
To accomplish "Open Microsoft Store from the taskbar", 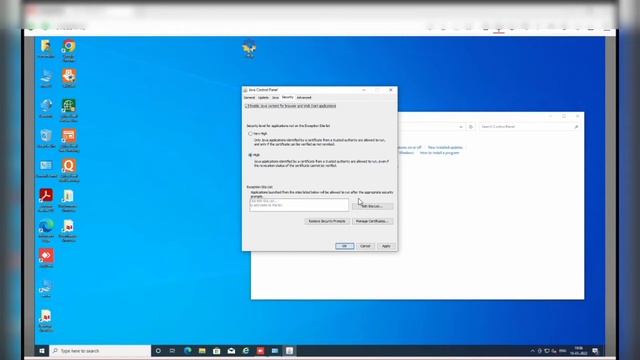I will tap(217, 351).
